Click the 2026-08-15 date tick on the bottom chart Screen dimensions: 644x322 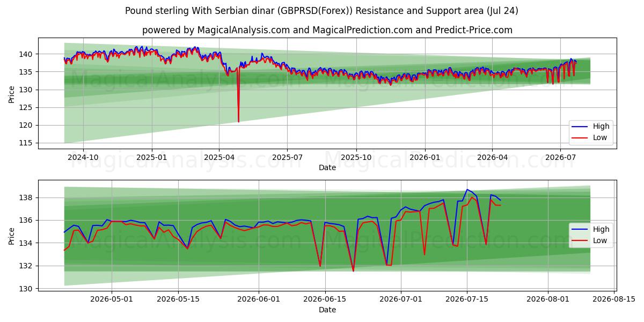point(614,300)
